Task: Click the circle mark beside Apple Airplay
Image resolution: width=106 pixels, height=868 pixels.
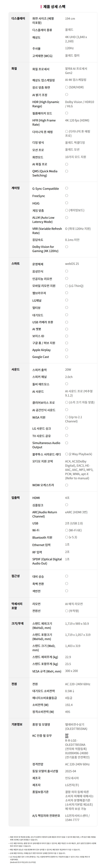Action: click(66, 350)
